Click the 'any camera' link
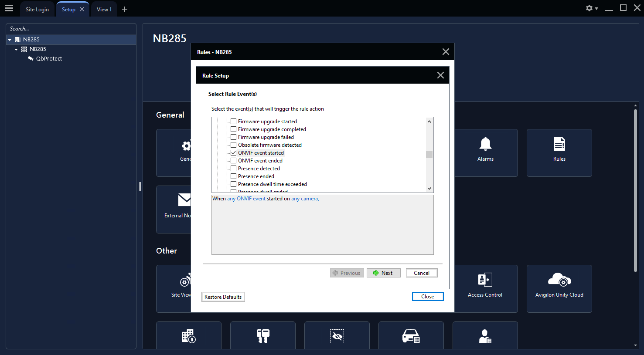Viewport: 644px width, 355px height. 305,199
